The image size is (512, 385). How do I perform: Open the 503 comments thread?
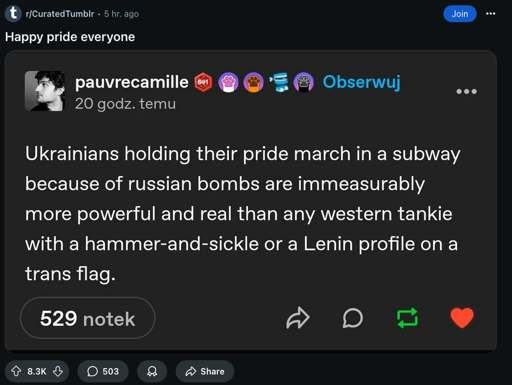[103, 371]
